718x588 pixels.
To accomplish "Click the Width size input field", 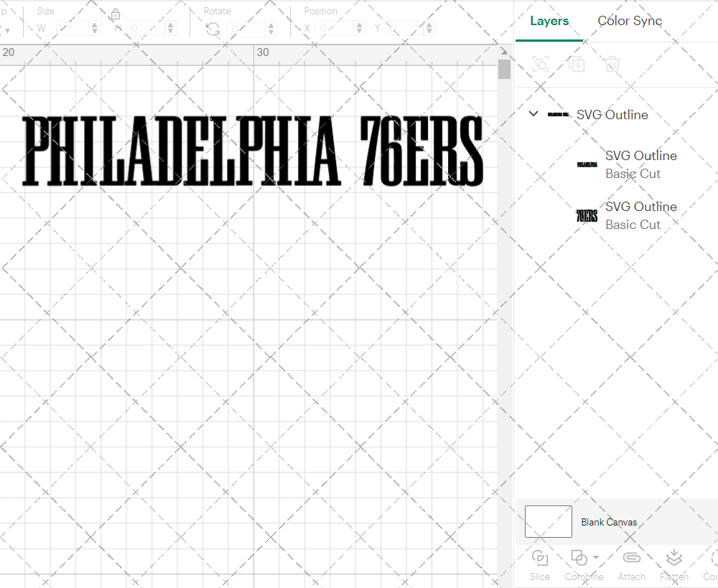I will [x=69, y=29].
